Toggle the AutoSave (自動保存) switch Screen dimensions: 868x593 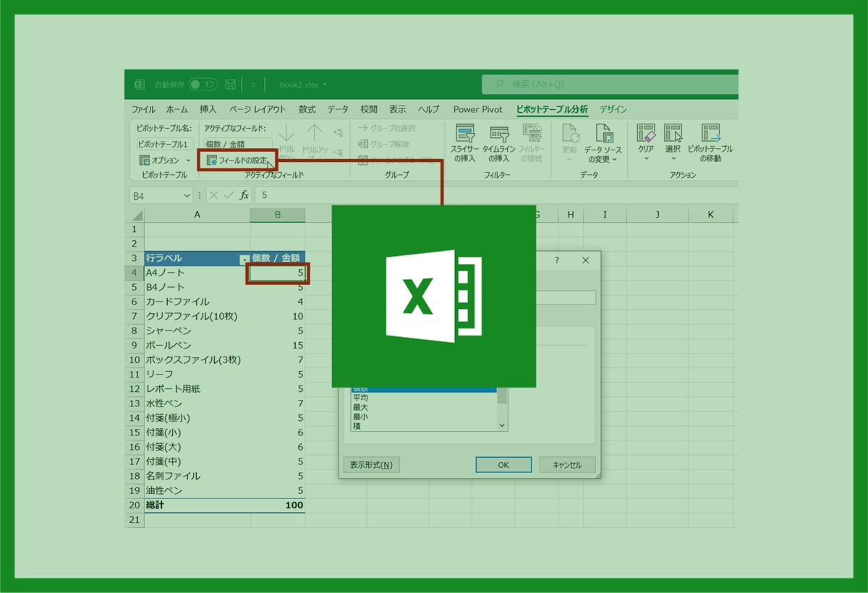(203, 85)
